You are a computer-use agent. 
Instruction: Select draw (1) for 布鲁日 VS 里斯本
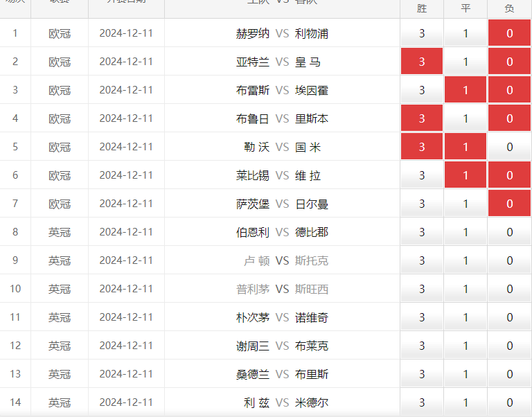tap(465, 118)
